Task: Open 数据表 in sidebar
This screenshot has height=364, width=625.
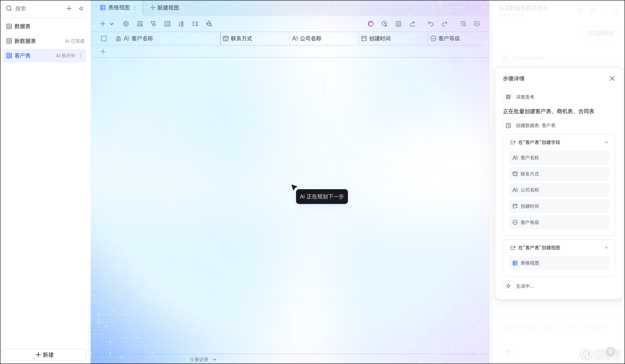Action: (44, 26)
